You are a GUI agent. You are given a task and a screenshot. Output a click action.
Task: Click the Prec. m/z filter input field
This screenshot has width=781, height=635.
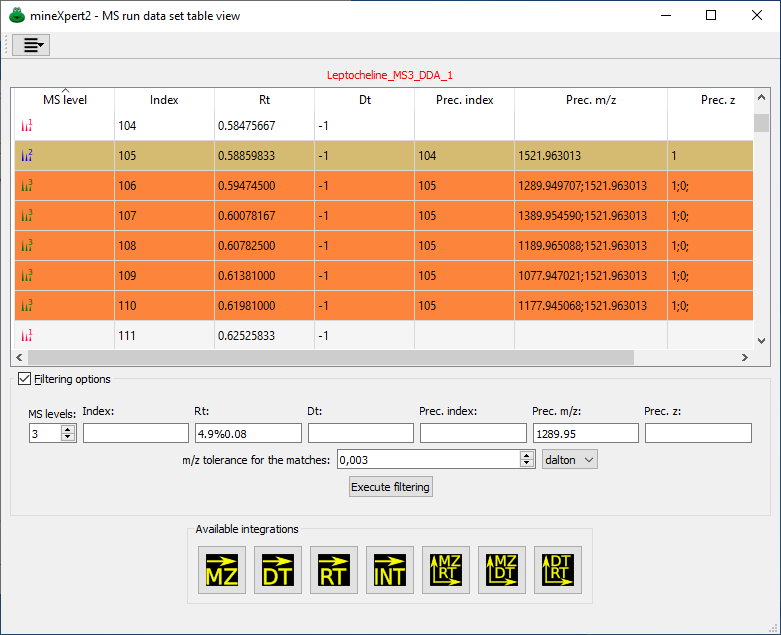click(585, 433)
